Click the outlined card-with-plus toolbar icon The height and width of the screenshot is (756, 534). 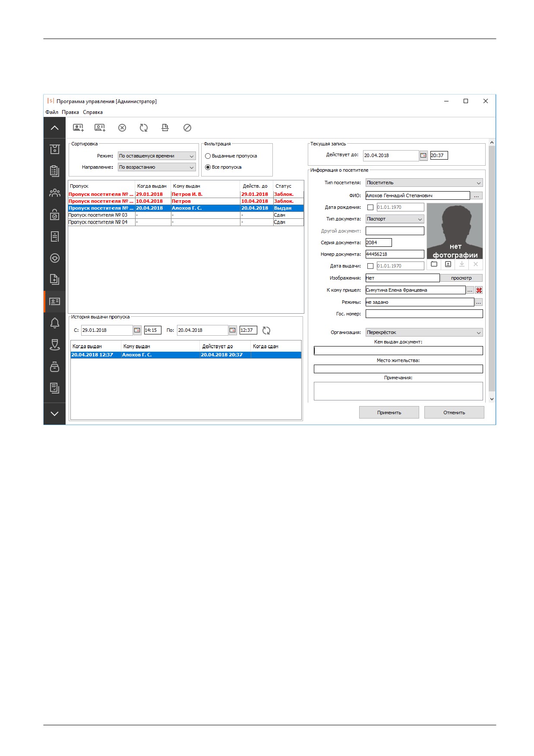click(100, 128)
